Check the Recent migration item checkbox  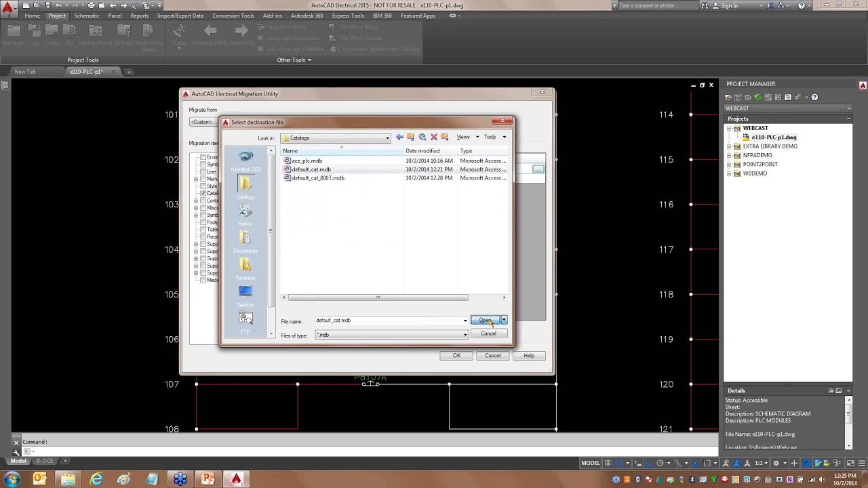[x=203, y=237]
